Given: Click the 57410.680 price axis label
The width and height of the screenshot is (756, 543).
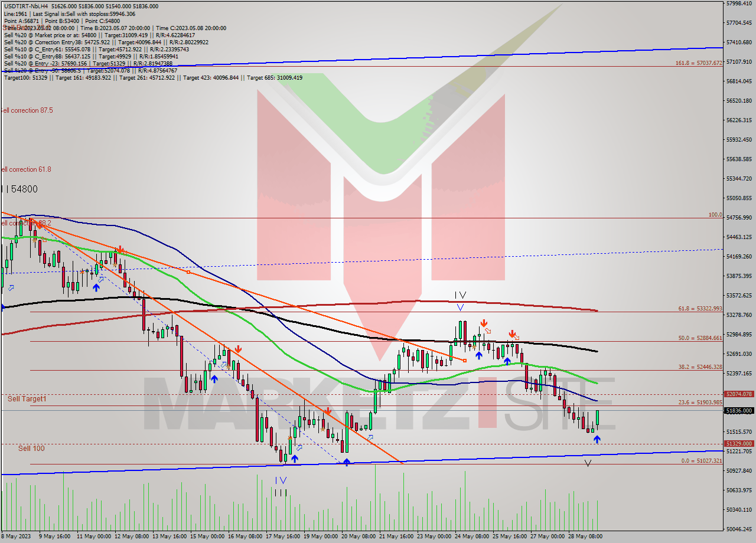Looking at the screenshot, I should click(739, 42).
